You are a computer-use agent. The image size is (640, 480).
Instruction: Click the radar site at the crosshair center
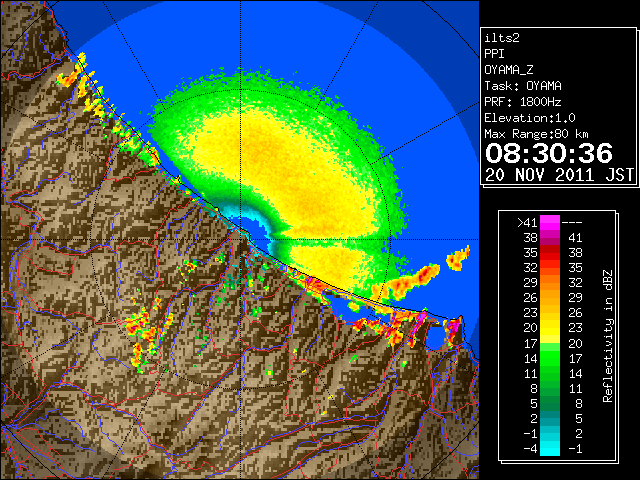pos(240,240)
